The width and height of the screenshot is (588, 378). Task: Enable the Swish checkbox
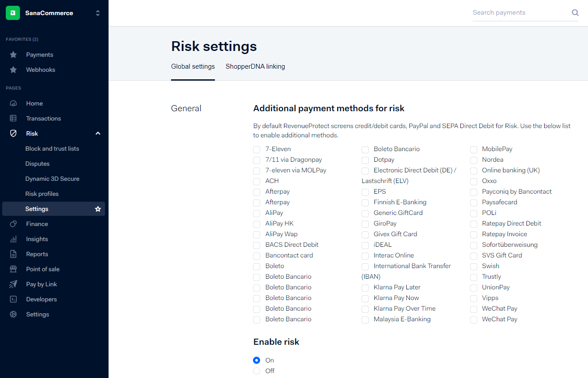click(474, 266)
